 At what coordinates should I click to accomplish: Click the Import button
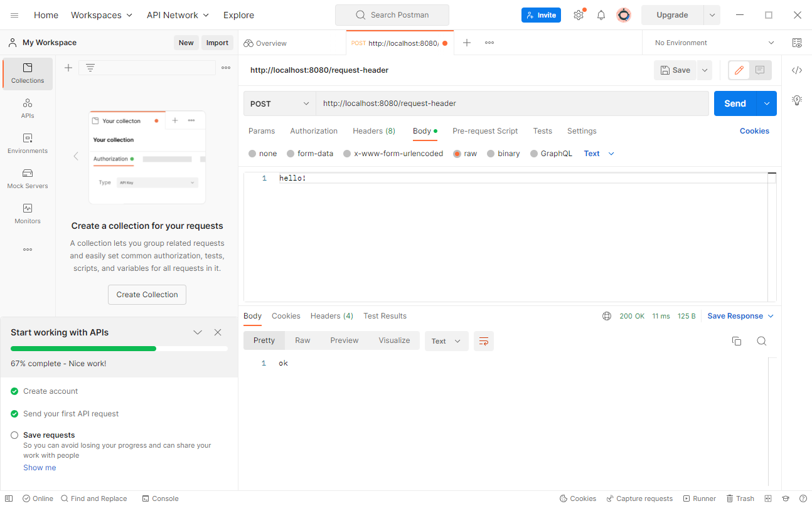pos(217,43)
